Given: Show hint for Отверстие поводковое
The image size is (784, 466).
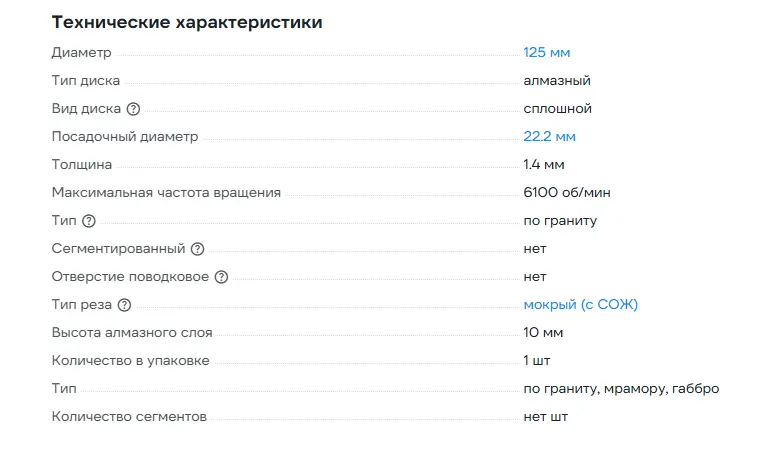Looking at the screenshot, I should (x=221, y=277).
